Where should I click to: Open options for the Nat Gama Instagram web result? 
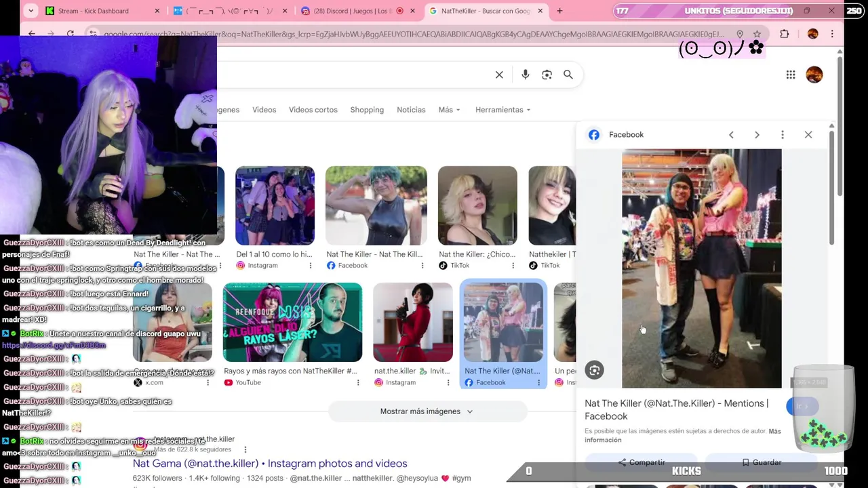click(245, 449)
